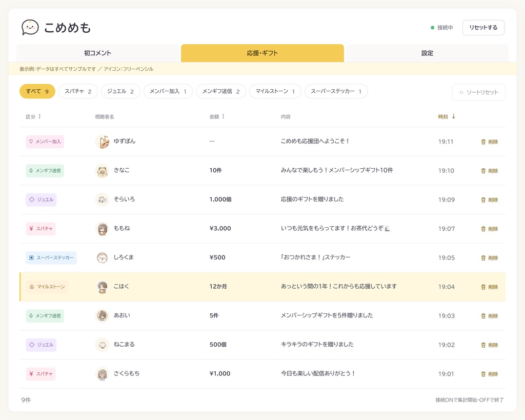Click さくらもち's avatar icon
This screenshot has width=525, height=420.
pyautogui.click(x=103, y=374)
